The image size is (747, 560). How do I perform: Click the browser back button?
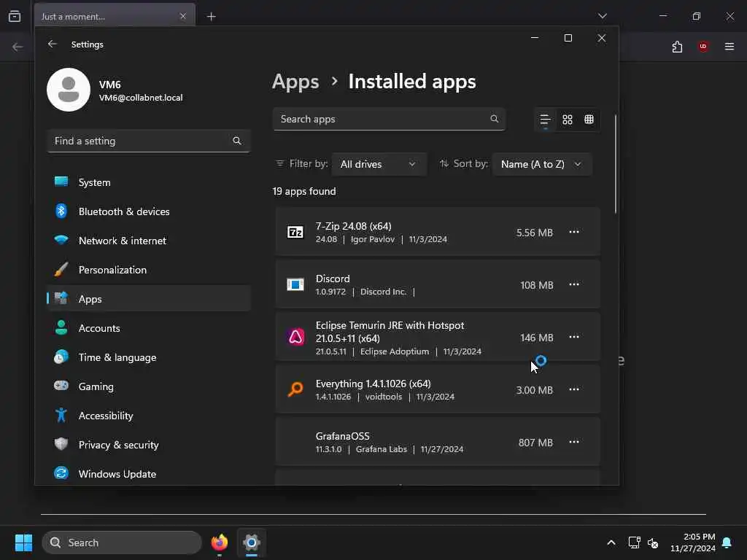(18, 47)
